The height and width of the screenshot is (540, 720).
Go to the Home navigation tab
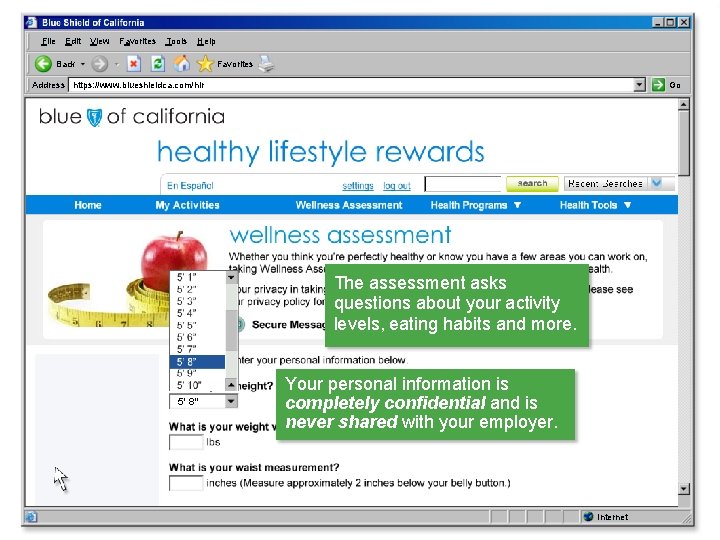pos(88,205)
